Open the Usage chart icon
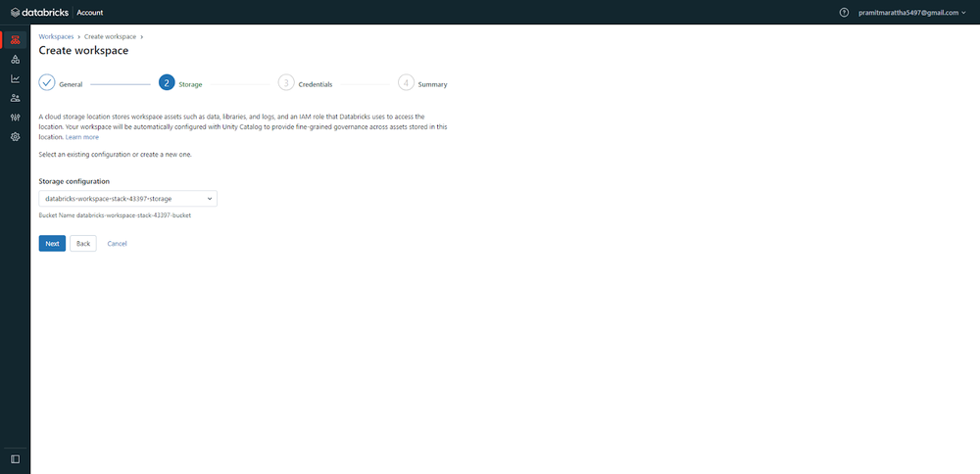This screenshot has height=474, width=980. 15,78
